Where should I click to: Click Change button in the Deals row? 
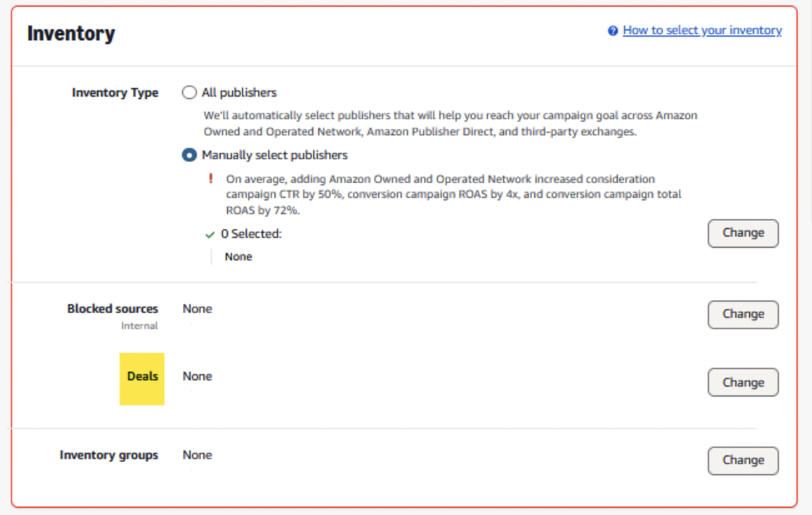pyautogui.click(x=743, y=383)
